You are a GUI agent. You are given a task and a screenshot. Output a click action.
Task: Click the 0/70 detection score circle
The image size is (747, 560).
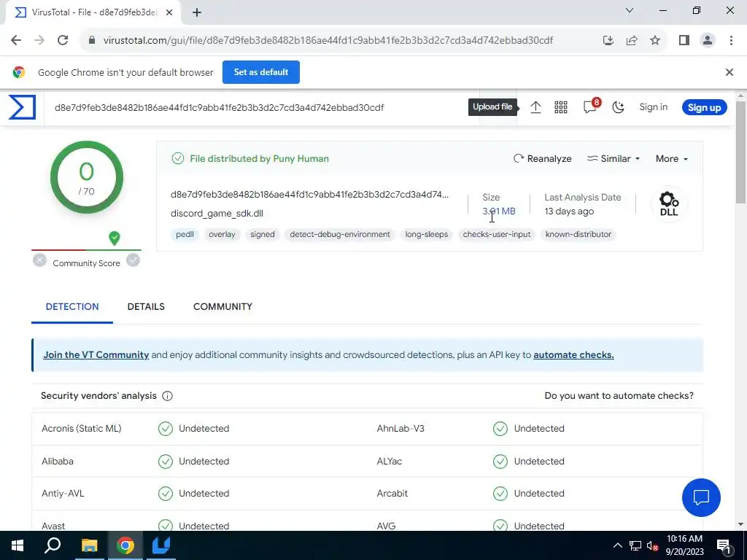(x=87, y=177)
